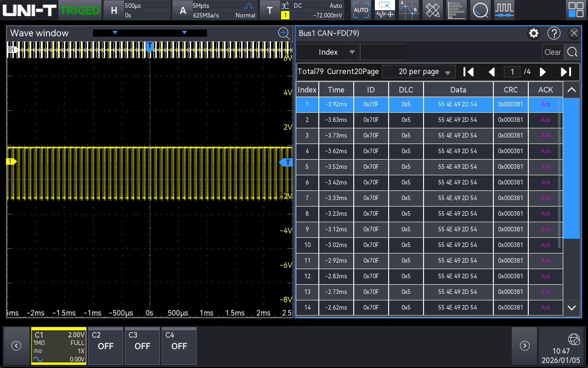Open the C1 channel settings box

click(59, 346)
